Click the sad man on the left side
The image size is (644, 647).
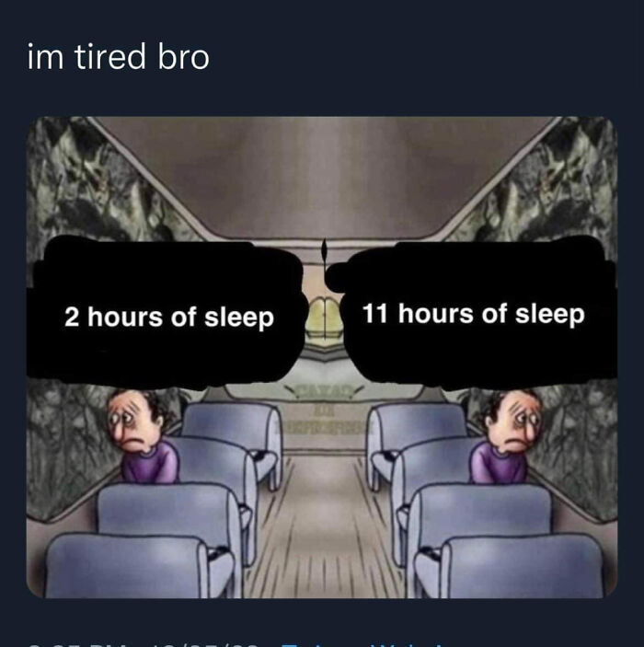pyautogui.click(x=143, y=437)
